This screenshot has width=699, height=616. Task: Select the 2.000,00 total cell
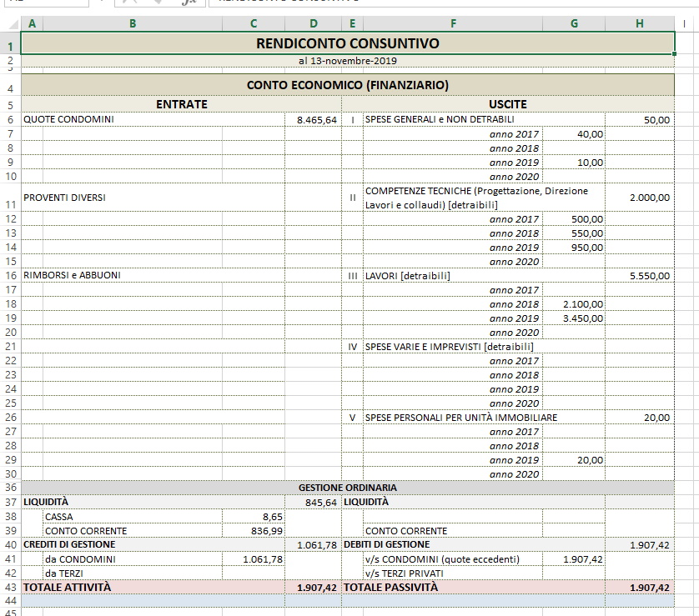coord(640,198)
